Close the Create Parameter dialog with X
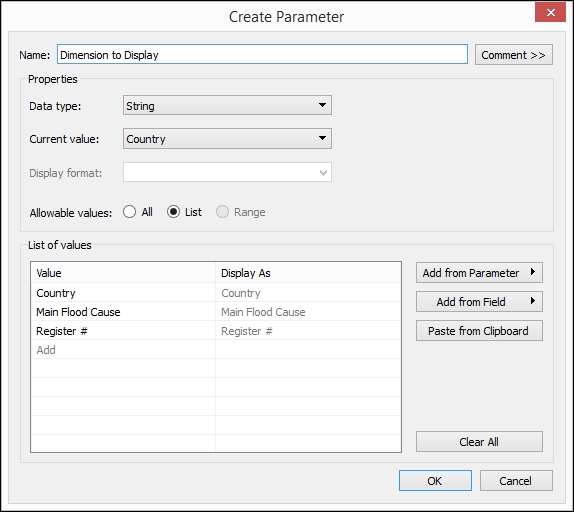Screen dimensions: 574x512 click(x=550, y=13)
